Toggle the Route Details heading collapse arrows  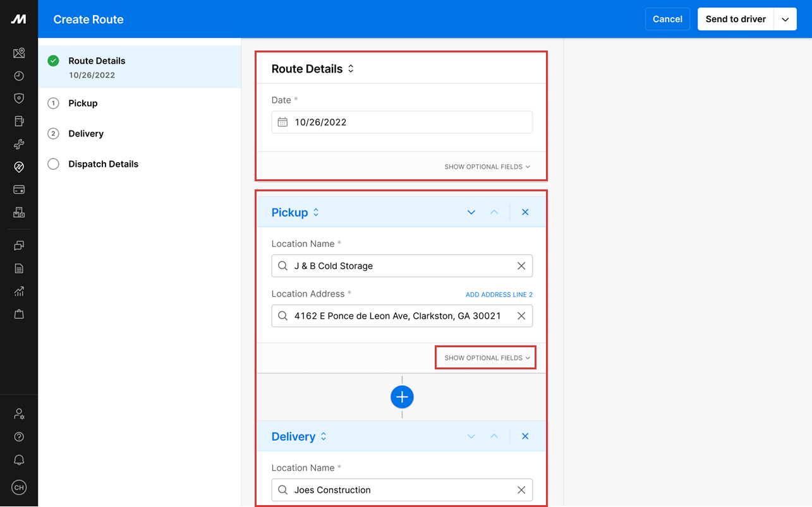point(351,69)
